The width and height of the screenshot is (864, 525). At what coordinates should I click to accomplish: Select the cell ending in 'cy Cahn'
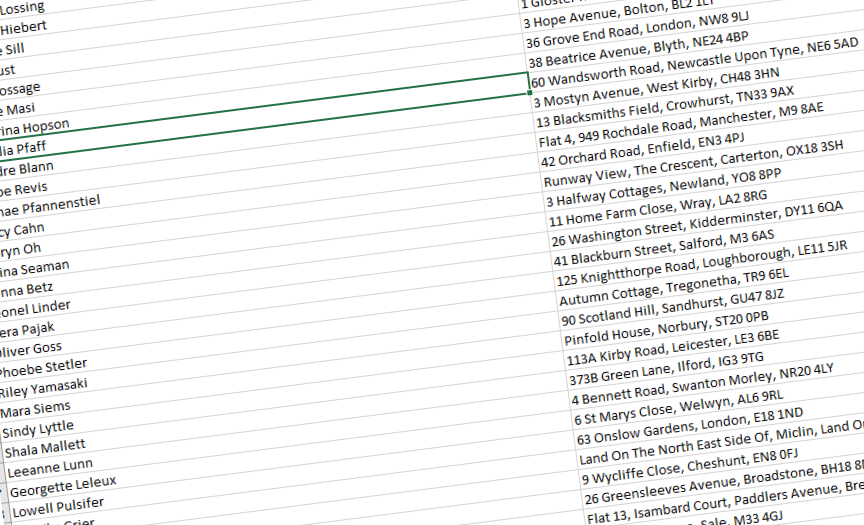[x=21, y=230]
